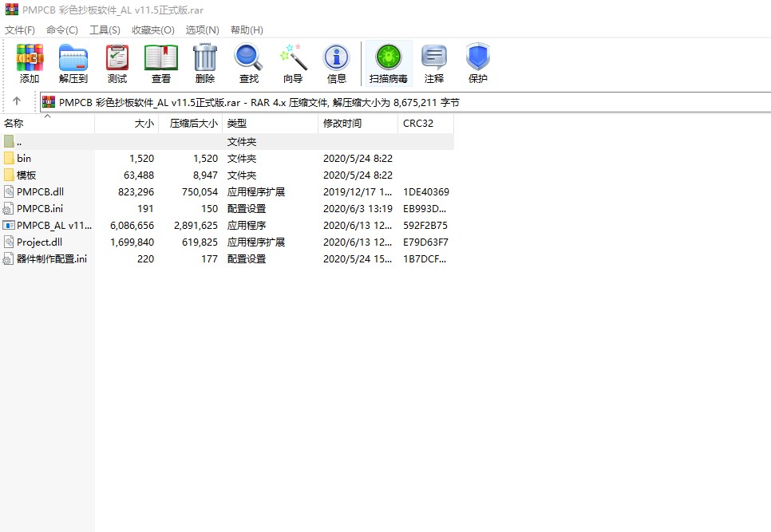Select the PMPCB_AL v11... file name
Screen dimensions: 771x532
point(54,226)
